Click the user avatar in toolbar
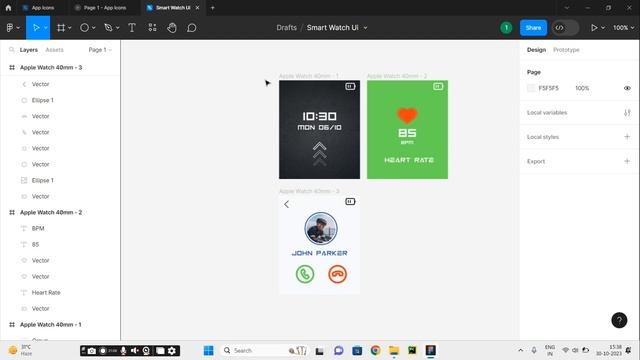640x360 pixels. [x=506, y=28]
